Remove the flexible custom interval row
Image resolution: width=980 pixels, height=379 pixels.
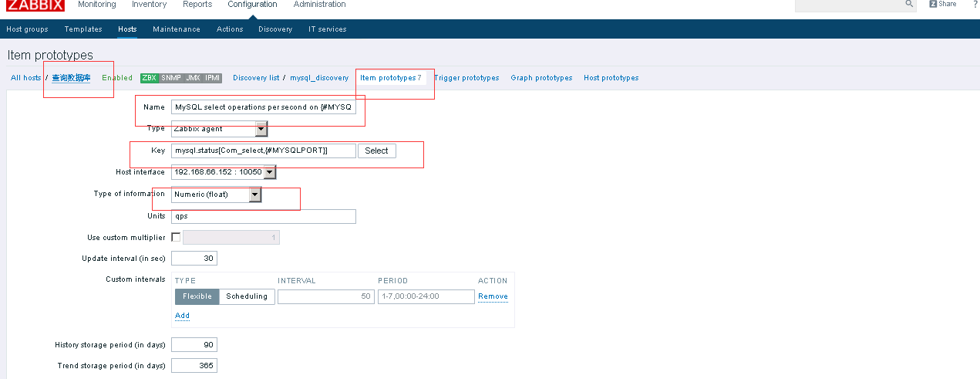coord(493,296)
